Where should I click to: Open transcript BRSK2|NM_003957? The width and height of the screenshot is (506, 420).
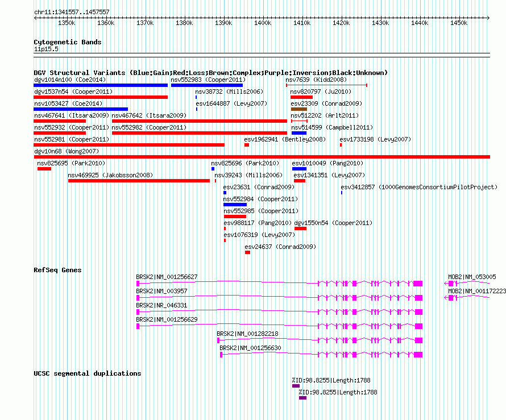[x=161, y=291]
